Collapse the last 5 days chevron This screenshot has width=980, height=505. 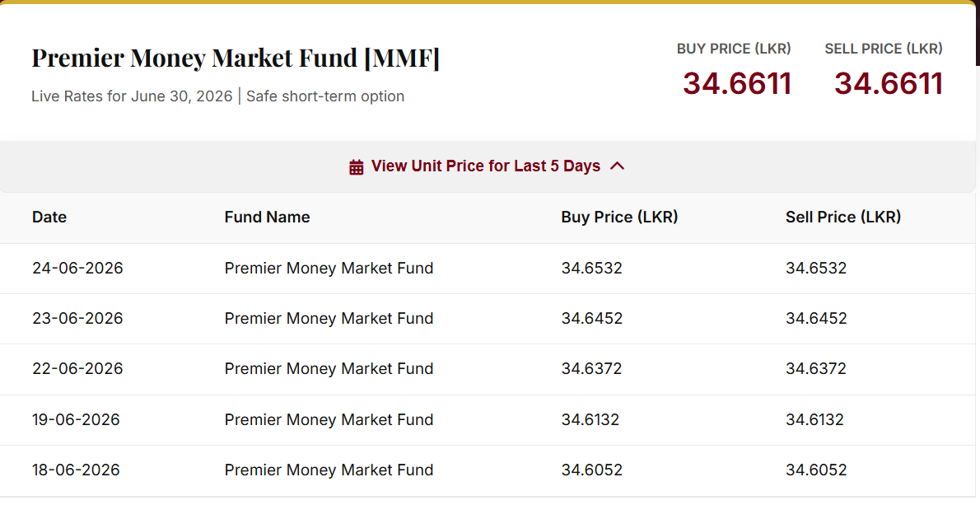(617, 166)
